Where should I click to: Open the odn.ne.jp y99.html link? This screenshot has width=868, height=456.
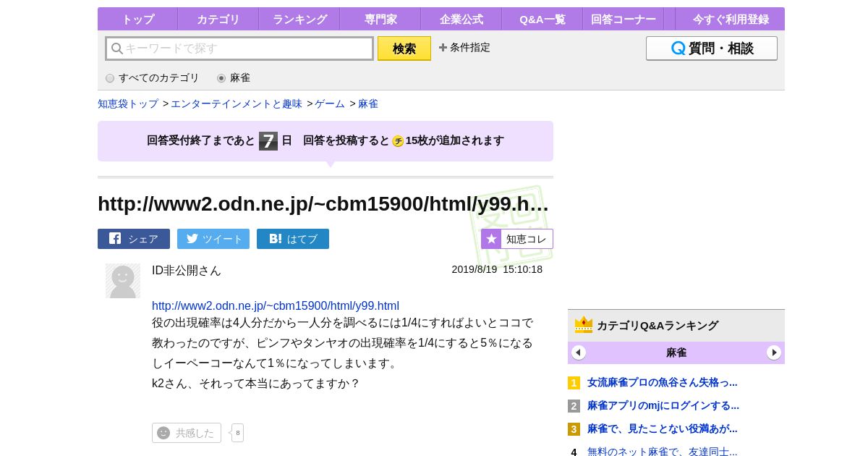276,305
